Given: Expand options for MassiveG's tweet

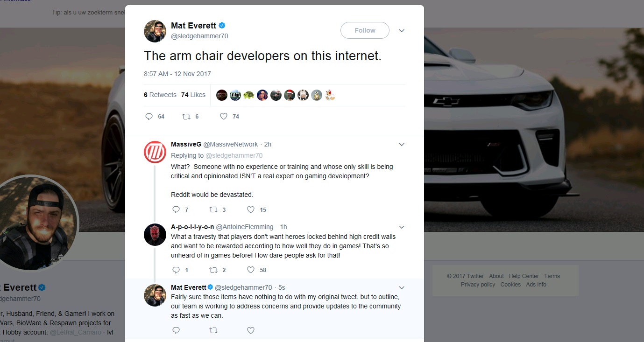Looking at the screenshot, I should point(401,145).
